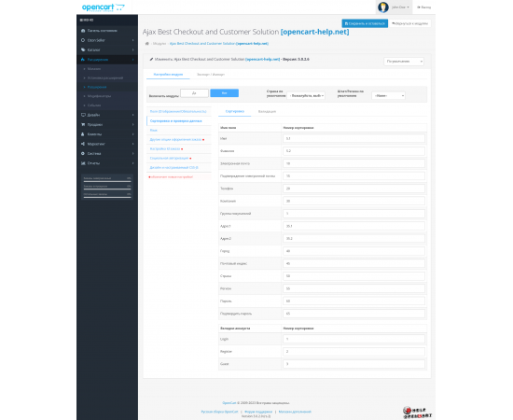Collapse the Расширения sidebar menu arrow
This screenshot has height=420, width=513.
click(x=132, y=60)
